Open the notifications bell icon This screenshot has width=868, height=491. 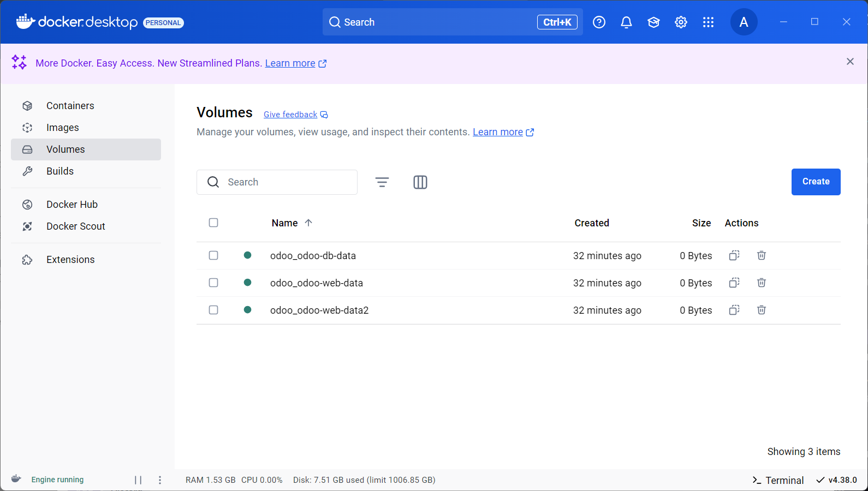tap(626, 22)
